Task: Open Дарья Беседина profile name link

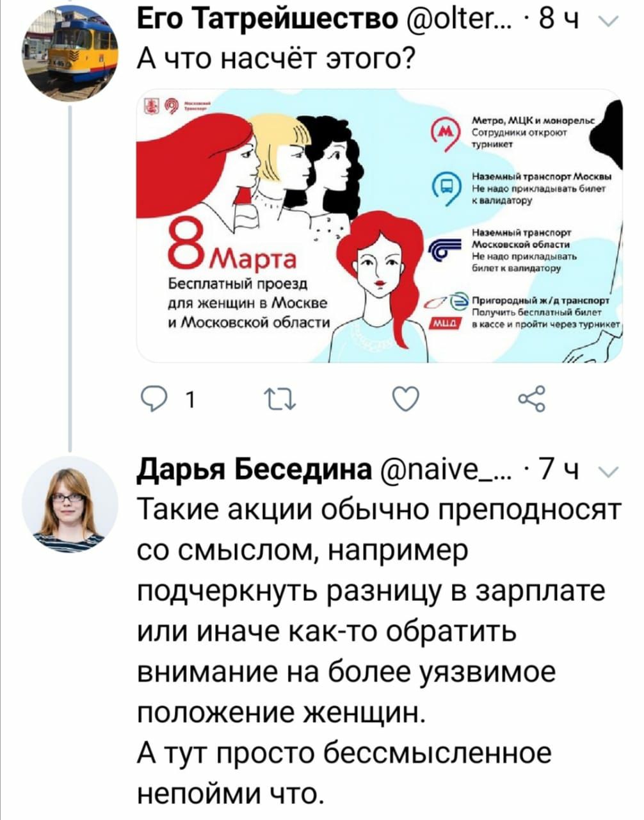Action: tap(254, 472)
